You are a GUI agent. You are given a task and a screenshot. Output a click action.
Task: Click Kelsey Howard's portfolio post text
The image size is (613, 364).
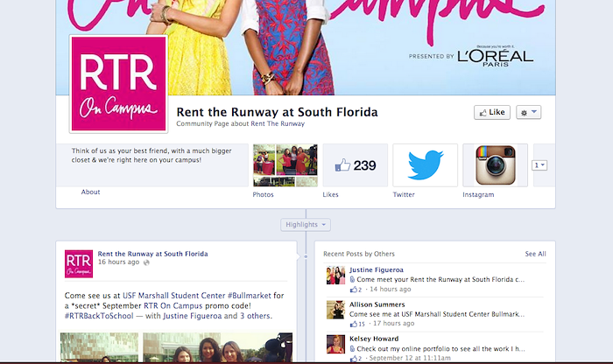coord(440,349)
